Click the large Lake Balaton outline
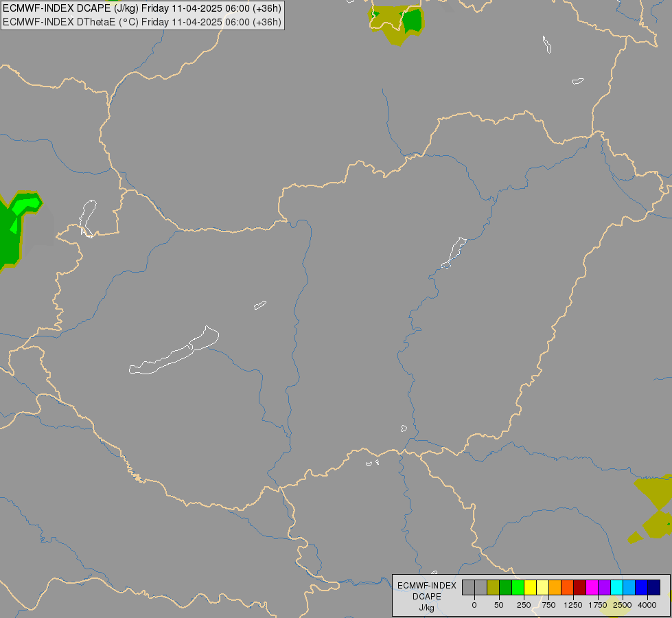The height and width of the screenshot is (618, 672). (x=174, y=351)
